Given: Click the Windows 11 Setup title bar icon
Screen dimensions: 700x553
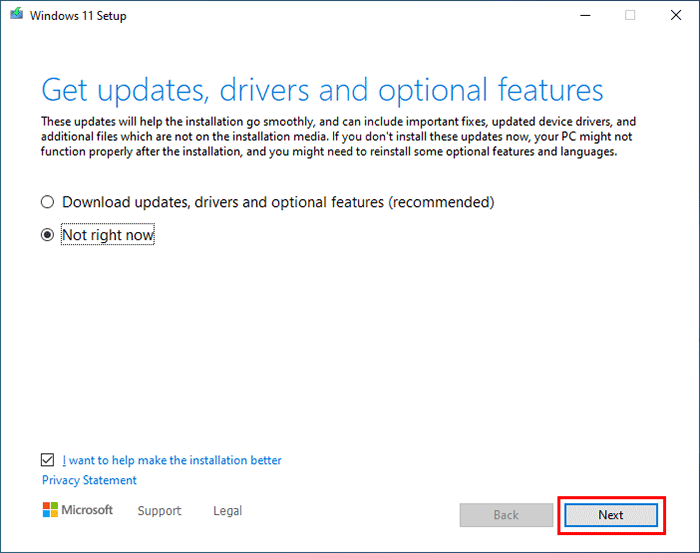Looking at the screenshot, I should click(x=17, y=14).
